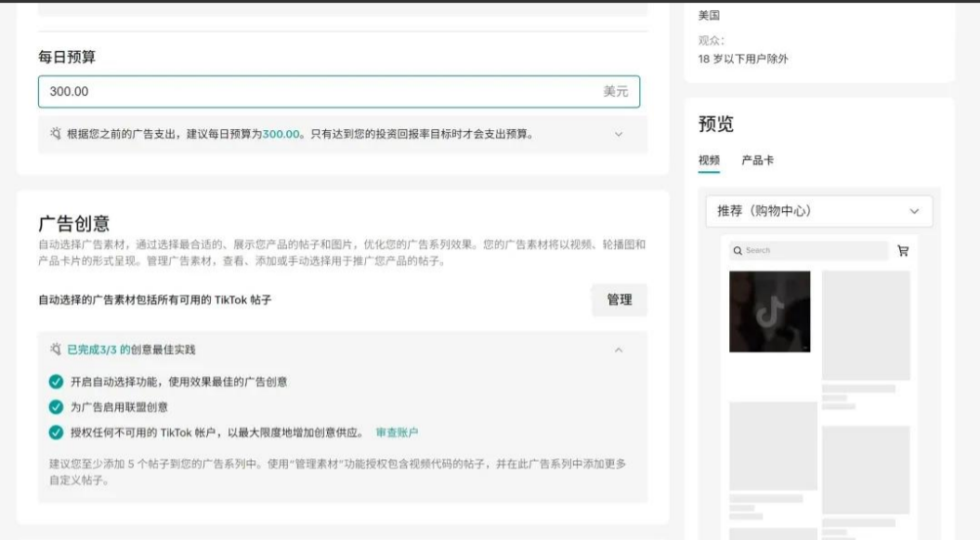Click the 美元 currency label
The image size is (980, 540).
616,91
